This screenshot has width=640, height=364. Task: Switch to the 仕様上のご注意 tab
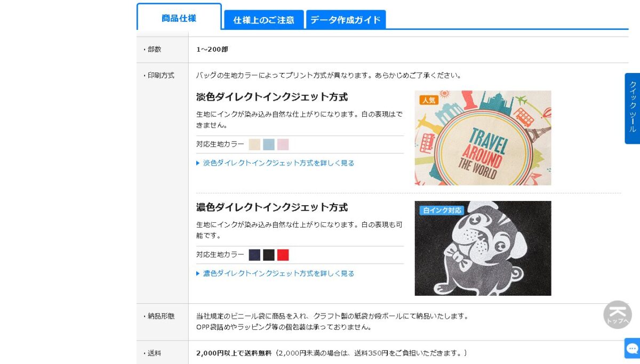(264, 20)
